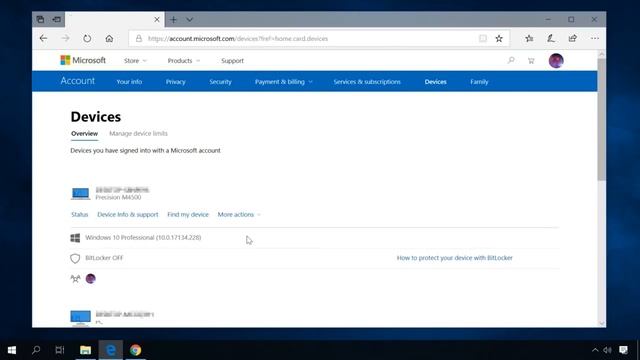Click the lock icon in address bar
640x360 pixels.
pos(139,38)
